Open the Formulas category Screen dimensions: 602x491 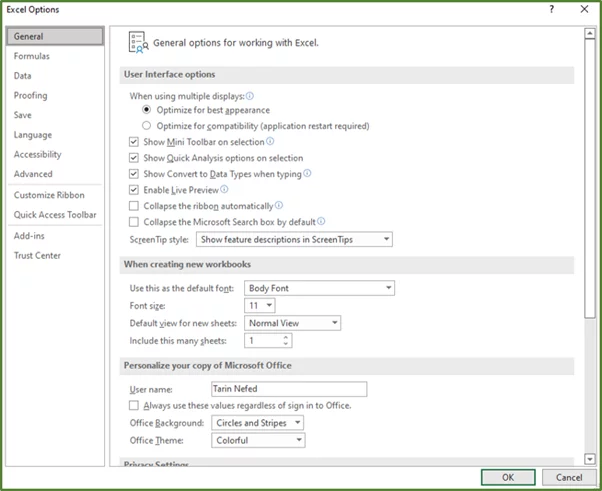55,56
